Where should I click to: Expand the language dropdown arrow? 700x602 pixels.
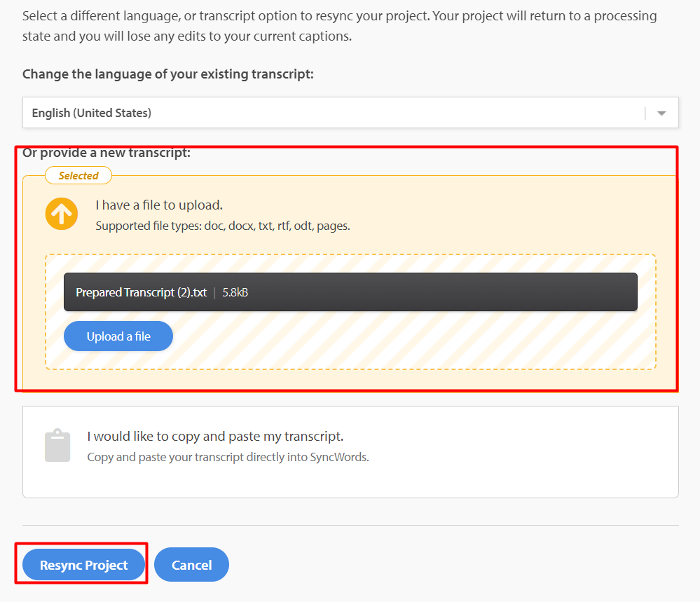coord(661,114)
